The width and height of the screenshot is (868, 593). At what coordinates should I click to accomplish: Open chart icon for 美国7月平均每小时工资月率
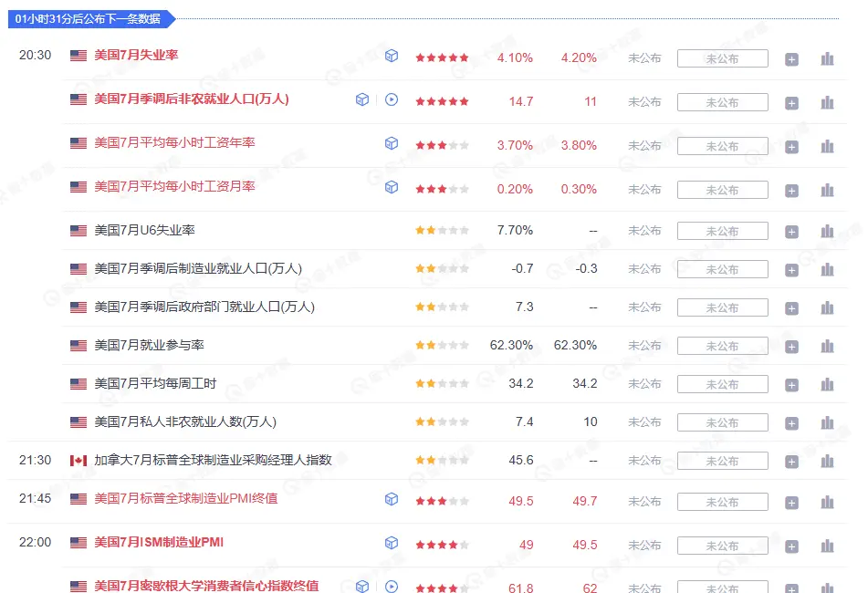point(827,191)
